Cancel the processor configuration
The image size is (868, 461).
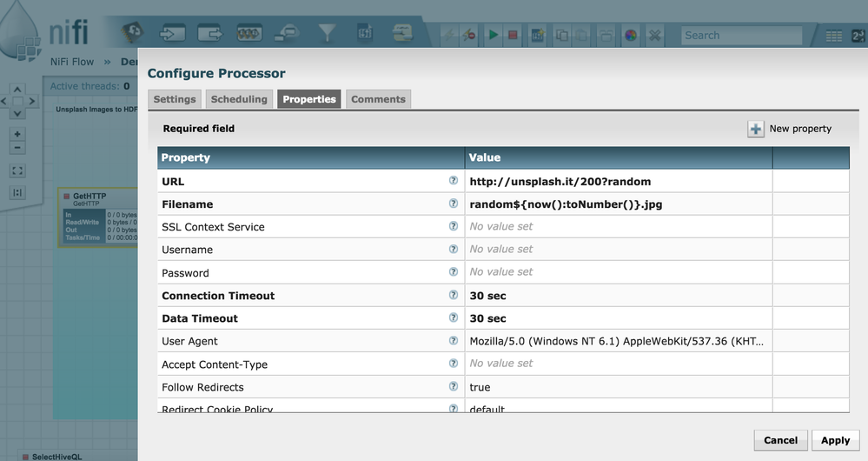pyautogui.click(x=780, y=440)
